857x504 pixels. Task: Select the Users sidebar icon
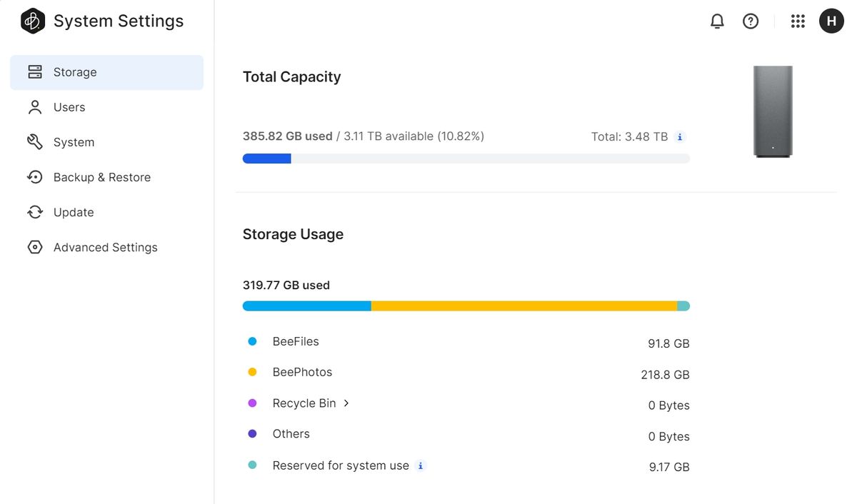[x=35, y=106]
